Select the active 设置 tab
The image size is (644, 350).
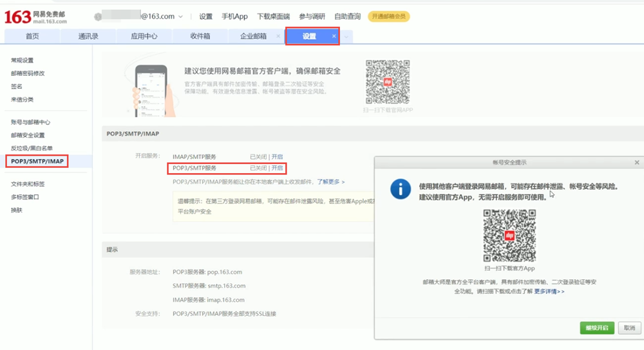[309, 36]
